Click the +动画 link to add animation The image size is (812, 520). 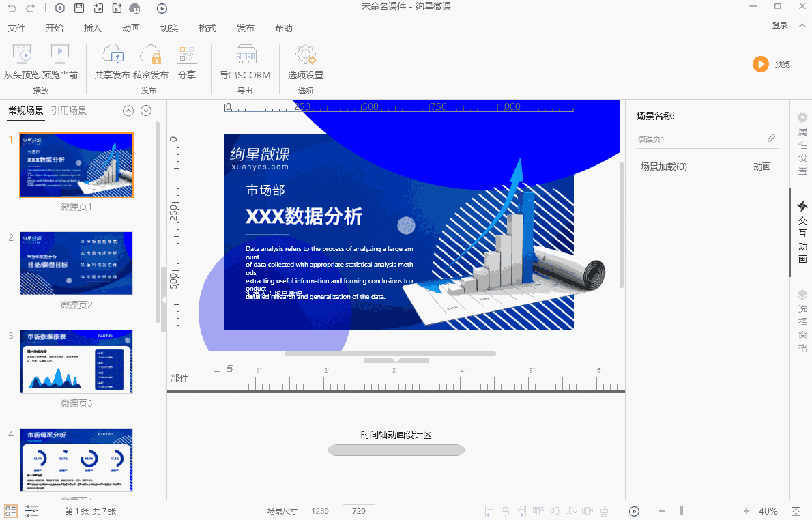[x=758, y=166]
